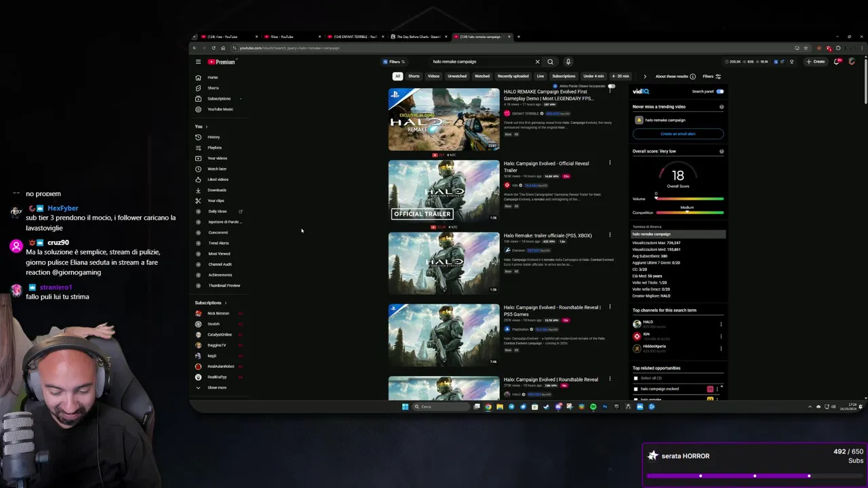The width and height of the screenshot is (868, 488).
Task: Show hidden system tray icons
Action: click(810, 407)
